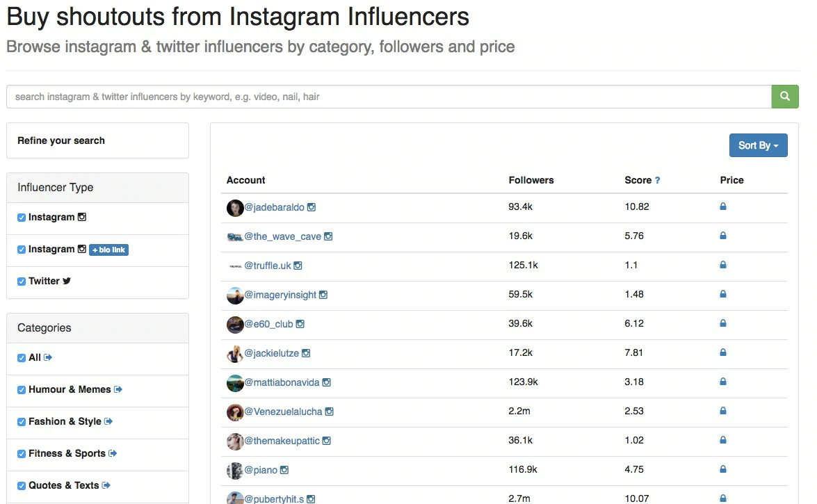Open the @mattiabonavida account link

point(282,382)
